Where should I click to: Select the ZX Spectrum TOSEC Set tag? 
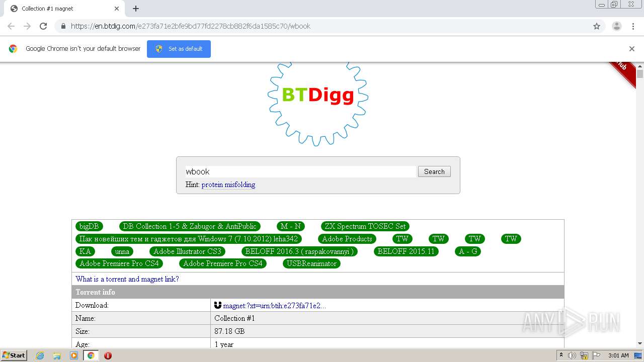click(x=365, y=226)
